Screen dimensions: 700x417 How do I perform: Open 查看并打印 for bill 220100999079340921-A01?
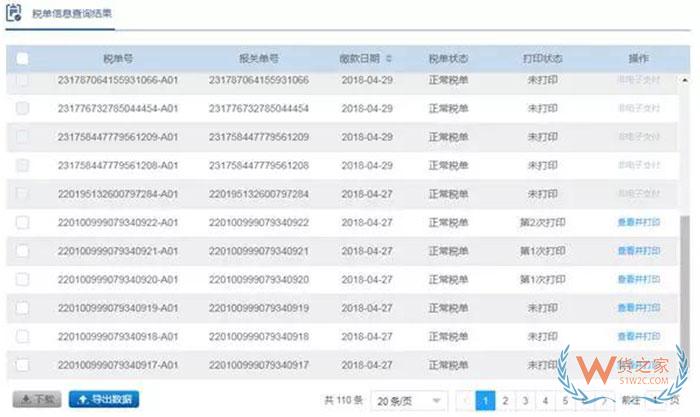click(638, 251)
